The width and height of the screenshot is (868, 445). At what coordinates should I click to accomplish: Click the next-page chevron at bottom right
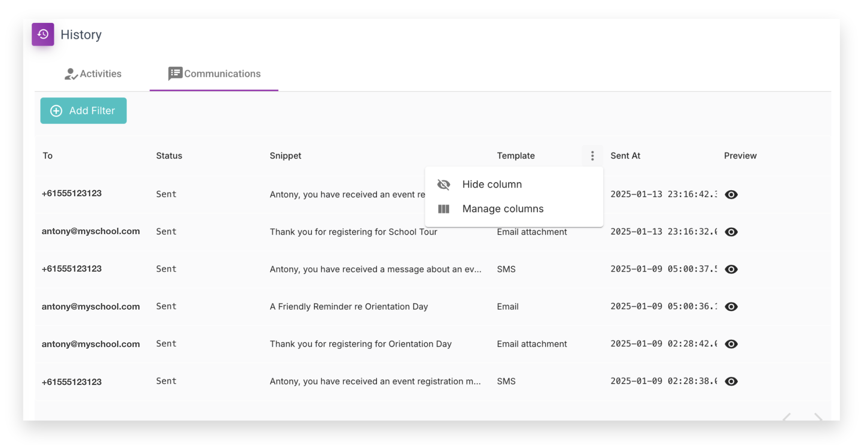[x=818, y=418]
